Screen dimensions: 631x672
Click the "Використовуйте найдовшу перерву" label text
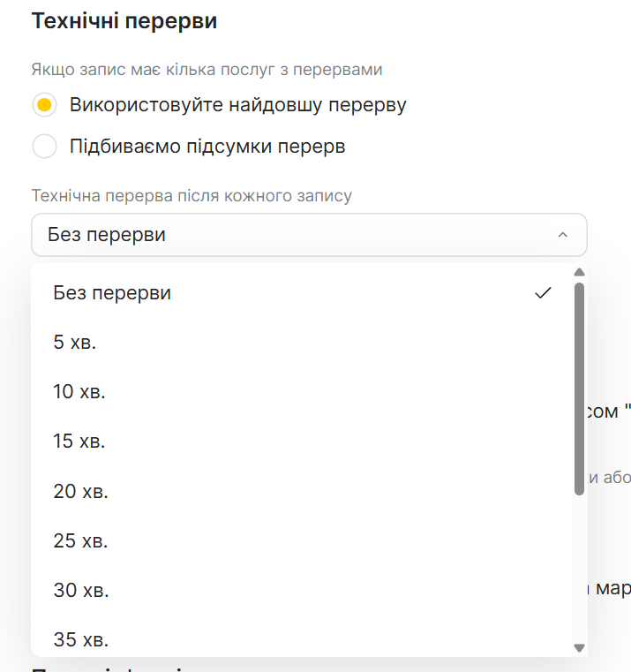[237, 105]
